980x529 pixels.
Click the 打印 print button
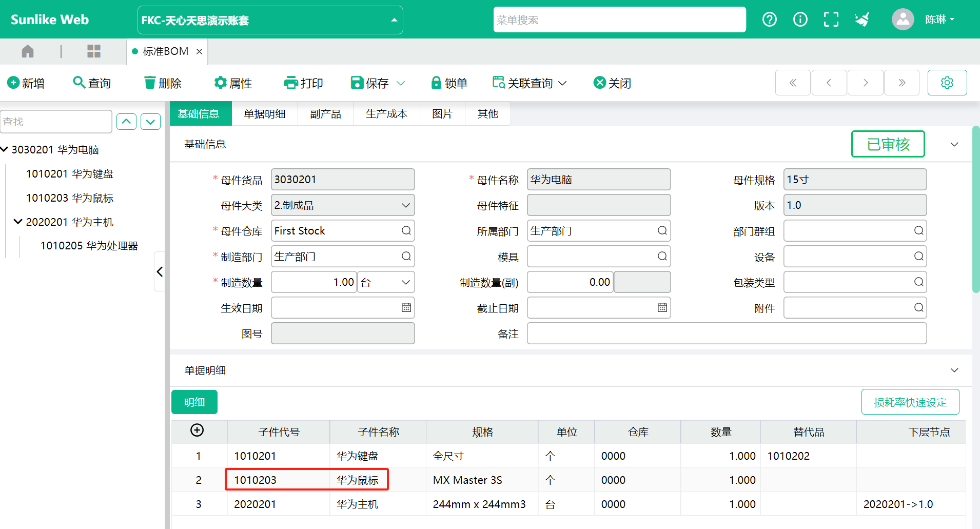pos(304,83)
